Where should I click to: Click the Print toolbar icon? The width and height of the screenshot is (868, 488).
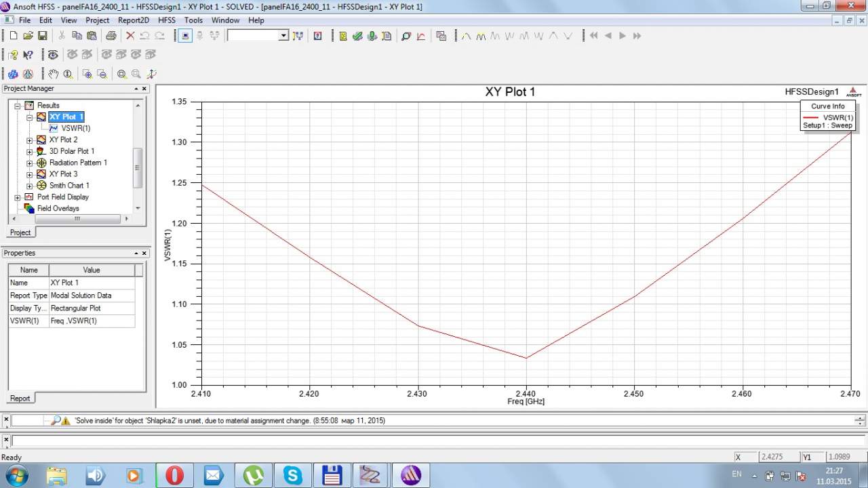click(111, 36)
